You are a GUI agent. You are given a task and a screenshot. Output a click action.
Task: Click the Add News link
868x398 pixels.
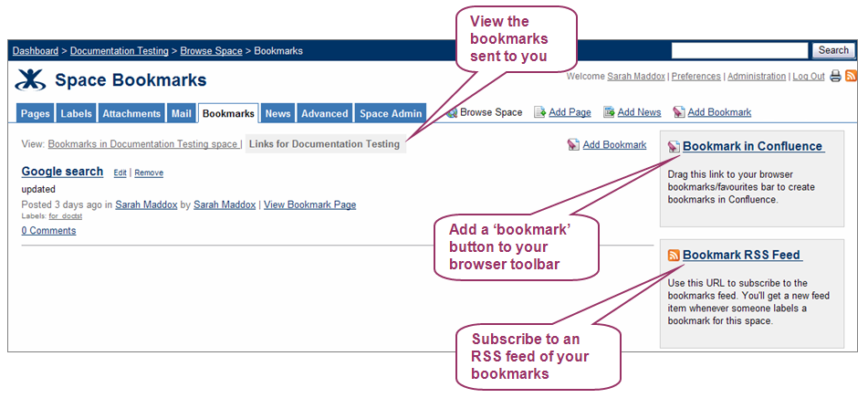pos(640,112)
